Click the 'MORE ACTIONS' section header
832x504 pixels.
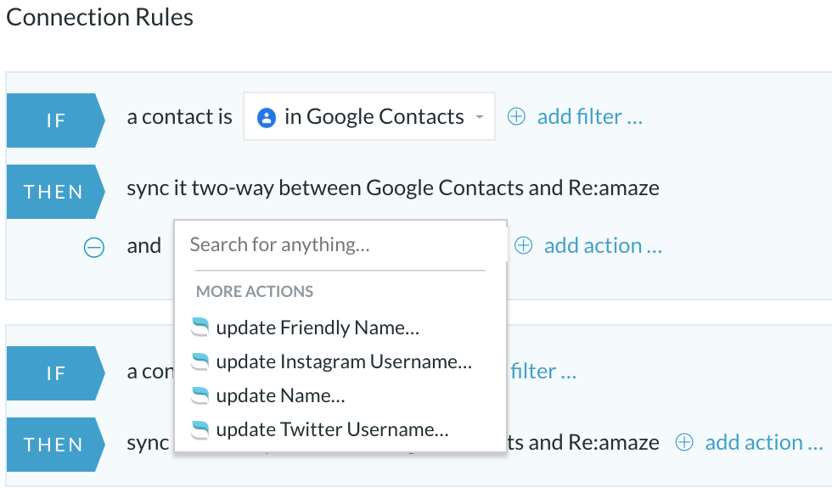(254, 291)
